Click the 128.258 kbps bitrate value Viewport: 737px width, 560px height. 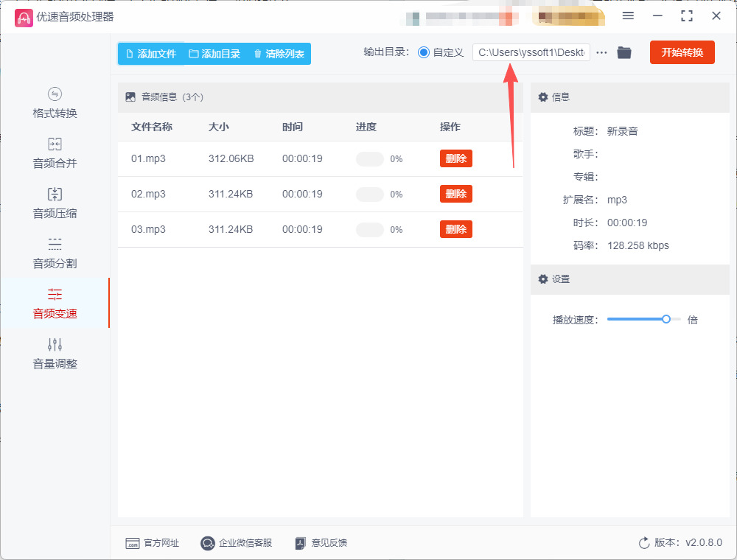tap(638, 245)
